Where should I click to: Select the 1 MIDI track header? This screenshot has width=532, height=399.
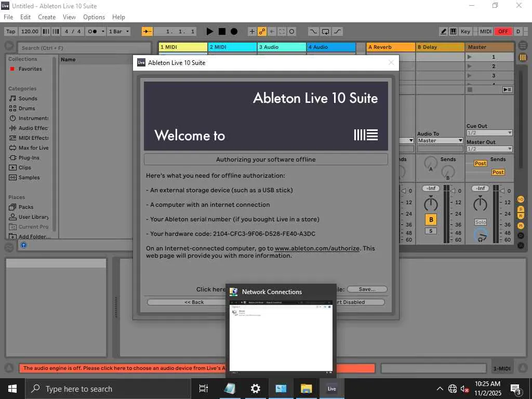[183, 47]
